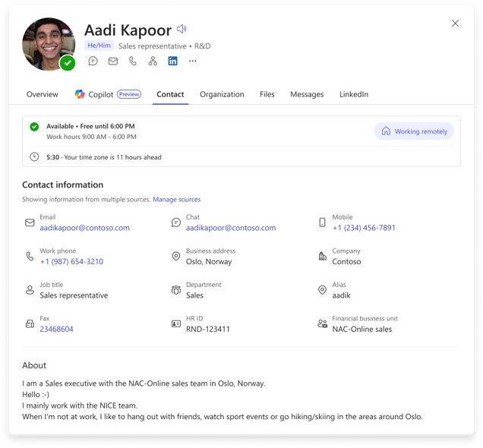This screenshot has width=483, height=448.
Task: Call Aadi using the header phone icon
Action: [x=133, y=61]
